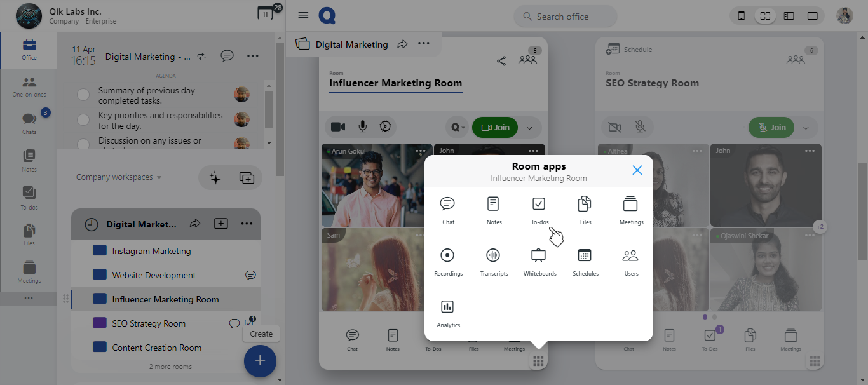The height and width of the screenshot is (385, 868).
Task: Open the AI sparkle assistant button
Action: (x=215, y=178)
